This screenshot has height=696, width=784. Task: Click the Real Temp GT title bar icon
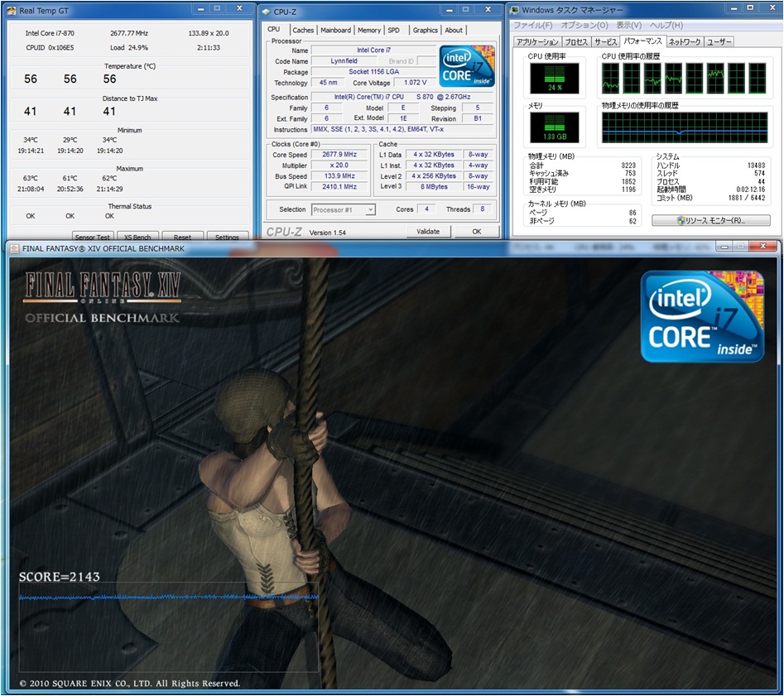[x=11, y=10]
